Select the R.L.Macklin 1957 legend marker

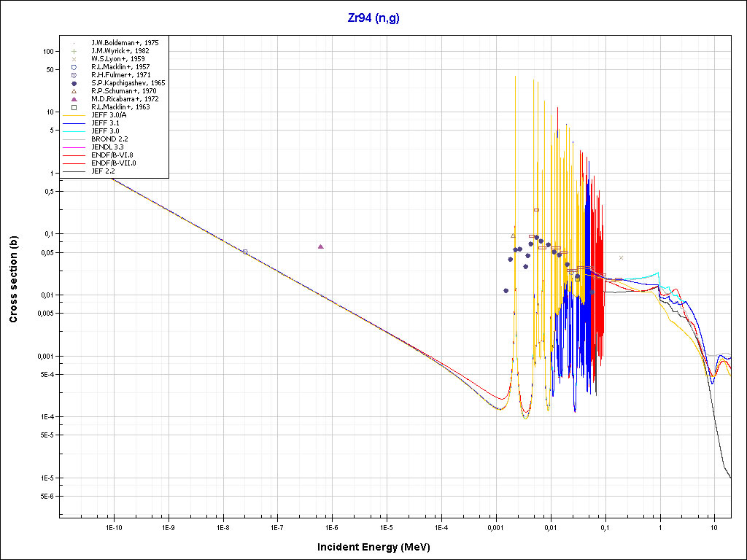[74, 67]
